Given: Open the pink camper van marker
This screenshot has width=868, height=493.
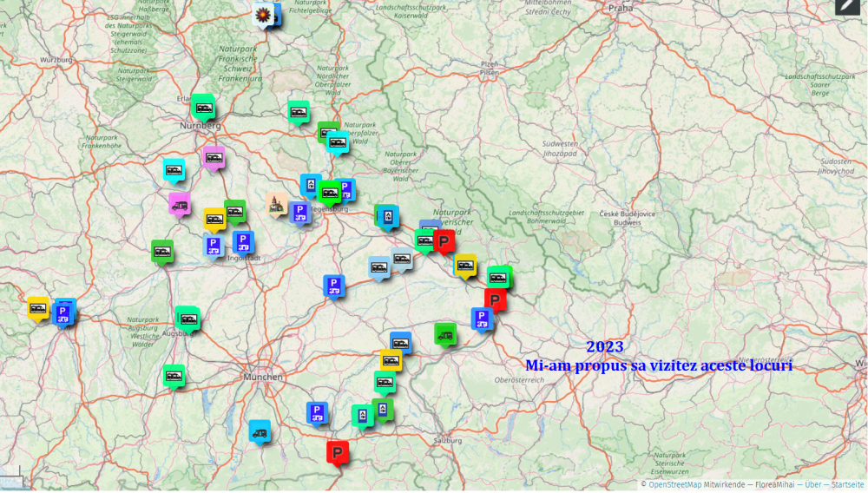Looking at the screenshot, I should [x=180, y=204].
